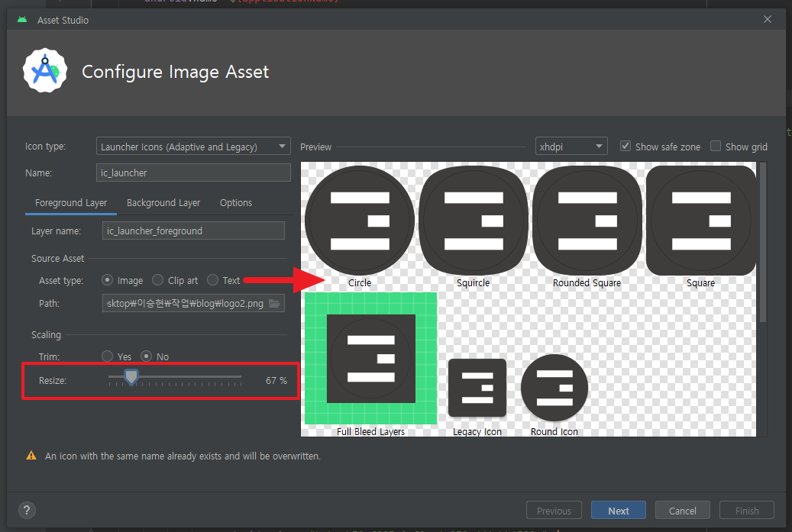Set Trim to Yes
This screenshot has height=532, width=792.
[x=107, y=356]
